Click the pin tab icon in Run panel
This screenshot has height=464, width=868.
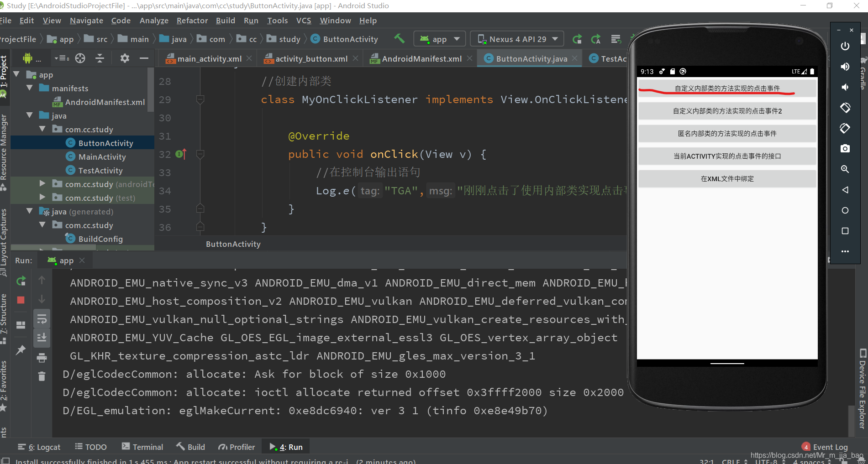tap(21, 350)
